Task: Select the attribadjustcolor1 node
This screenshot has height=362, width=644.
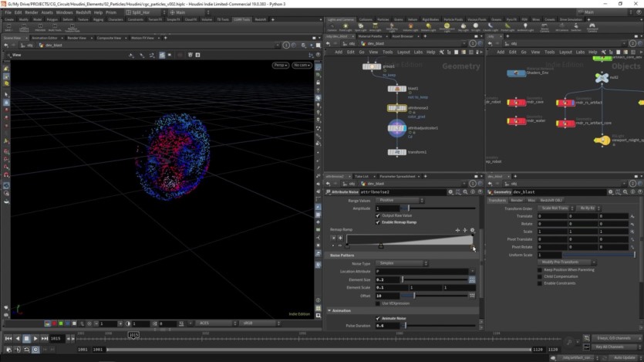Action: click(396, 128)
